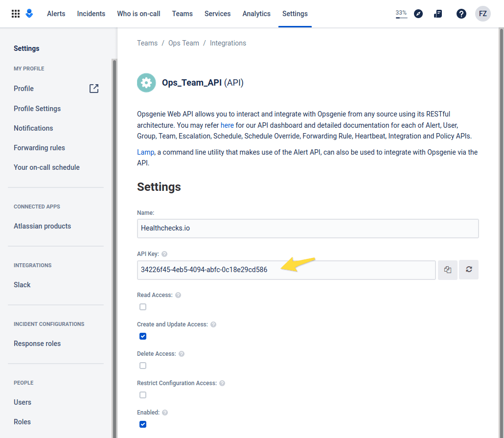Viewport: 504px width, 438px height.
Task: Switch to the Analytics tab
Action: coord(256,14)
